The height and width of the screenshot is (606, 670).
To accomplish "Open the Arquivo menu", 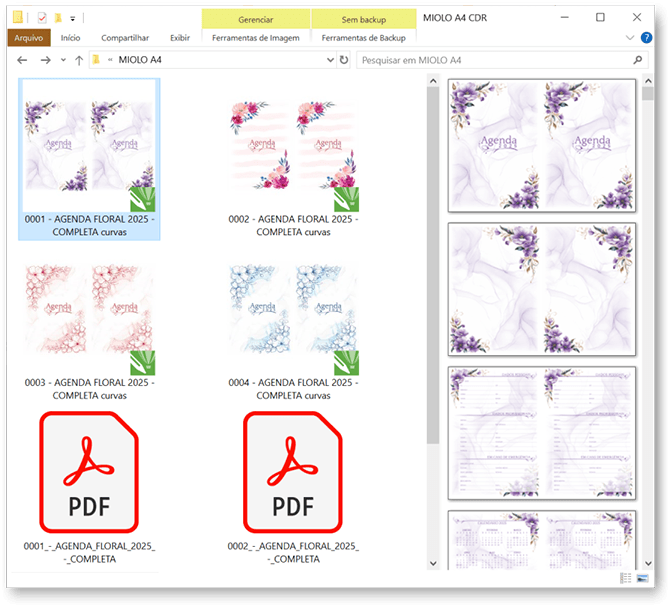I will pyautogui.click(x=28, y=38).
